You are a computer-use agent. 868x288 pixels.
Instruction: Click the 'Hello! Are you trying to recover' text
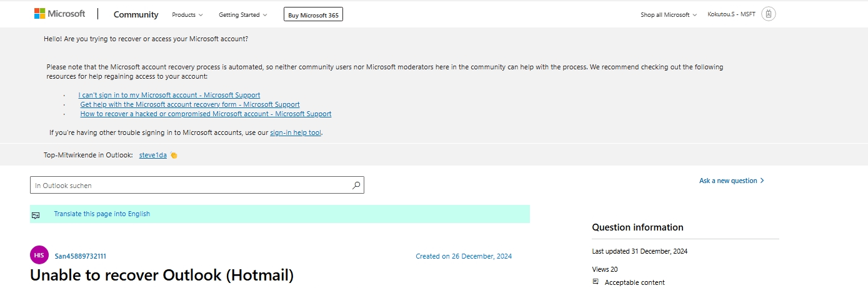(x=146, y=39)
